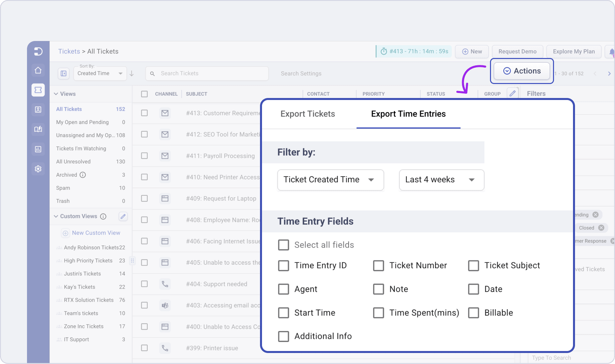615x364 pixels.
Task: Switch to the Export Tickets tab
Action: pos(307,114)
